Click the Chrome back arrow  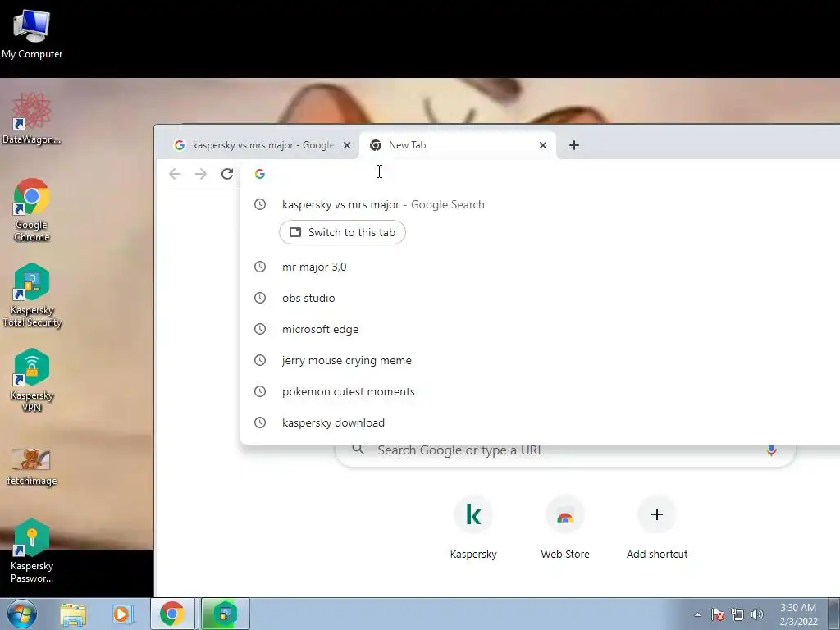175,174
